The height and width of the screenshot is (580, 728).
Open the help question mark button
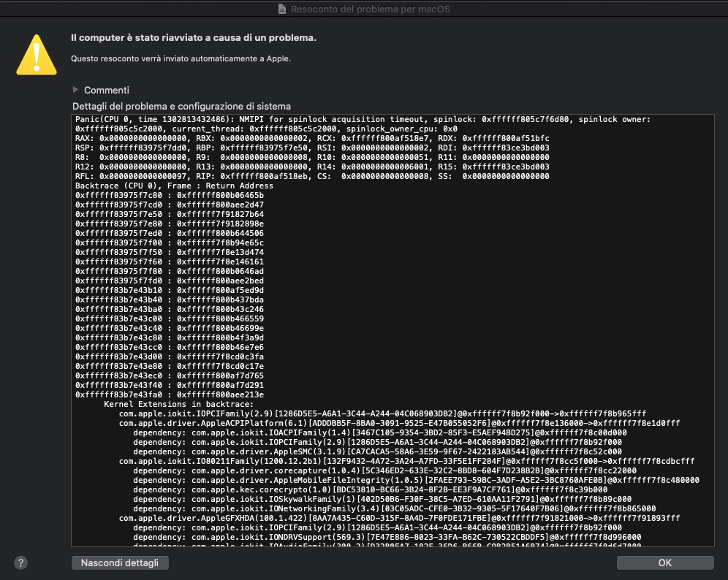(x=20, y=562)
